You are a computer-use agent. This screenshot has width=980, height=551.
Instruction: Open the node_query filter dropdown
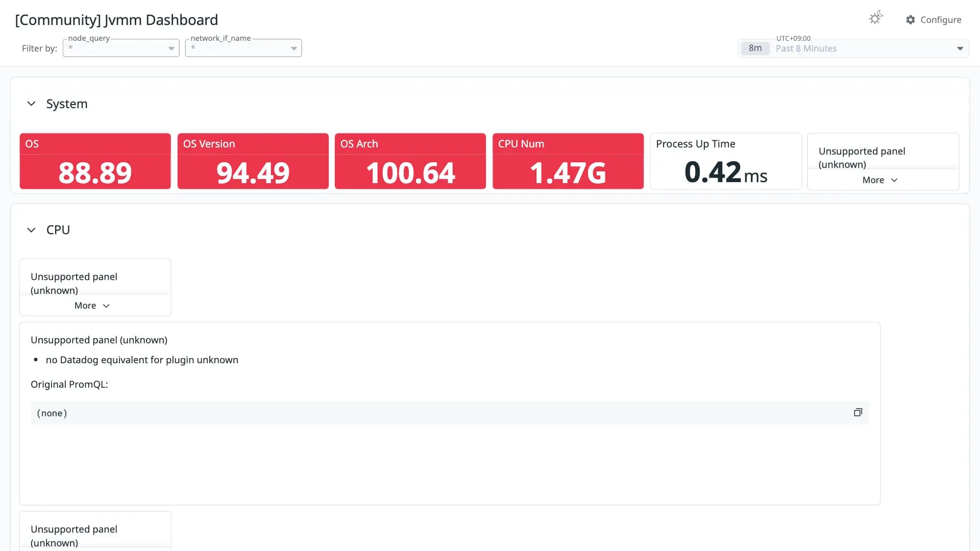pyautogui.click(x=121, y=48)
